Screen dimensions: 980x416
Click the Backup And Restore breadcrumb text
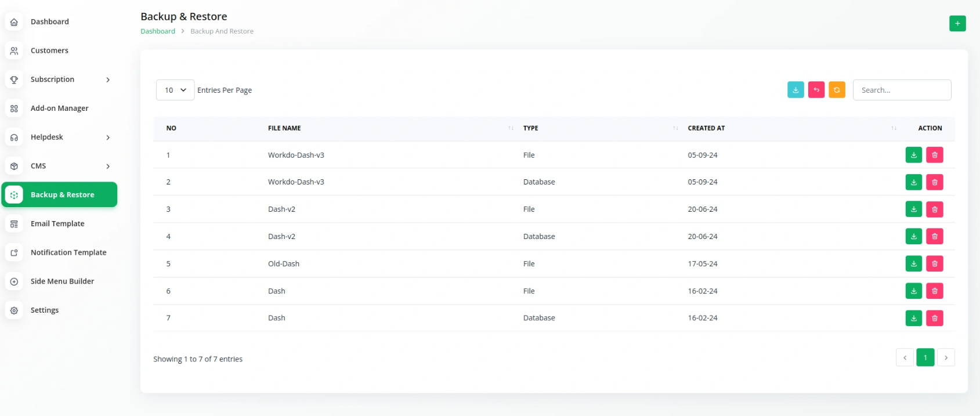point(222,31)
